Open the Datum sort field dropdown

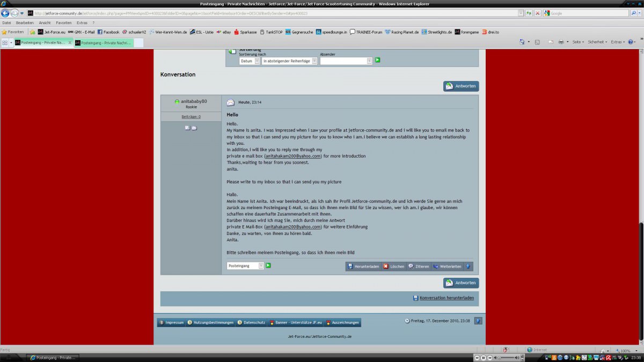250,61
